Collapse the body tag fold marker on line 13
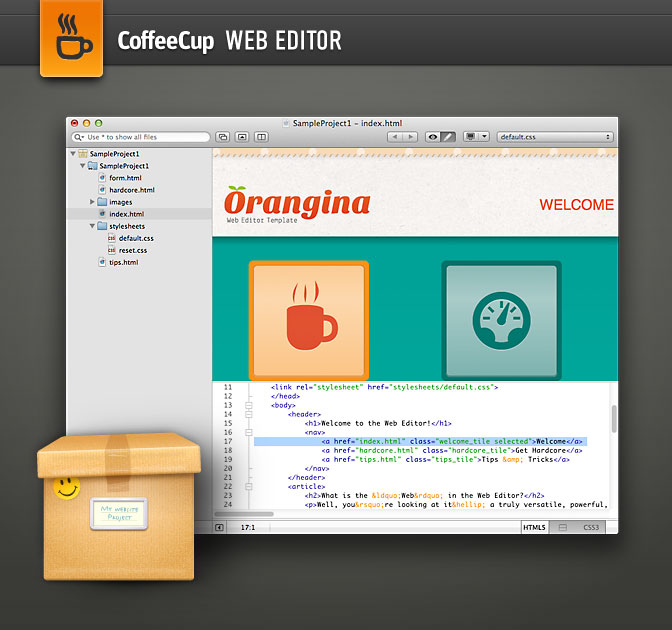Viewport: 672px width, 630px height. (x=249, y=405)
